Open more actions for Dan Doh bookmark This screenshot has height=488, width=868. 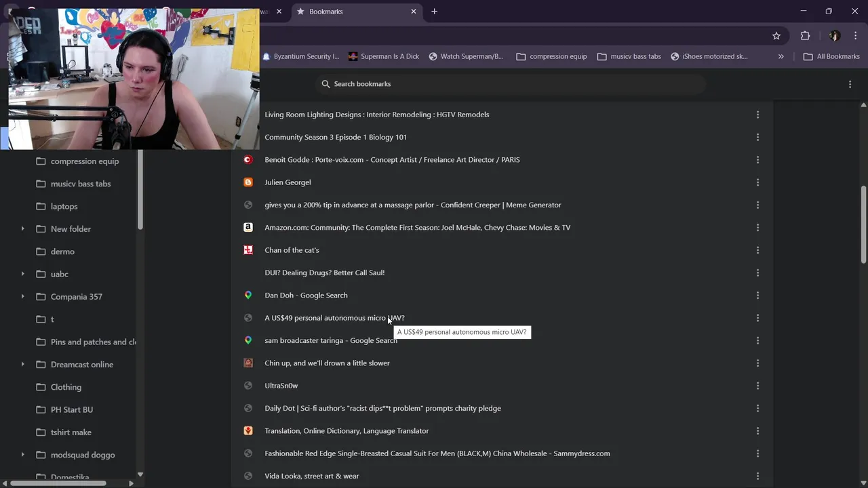pyautogui.click(x=757, y=296)
